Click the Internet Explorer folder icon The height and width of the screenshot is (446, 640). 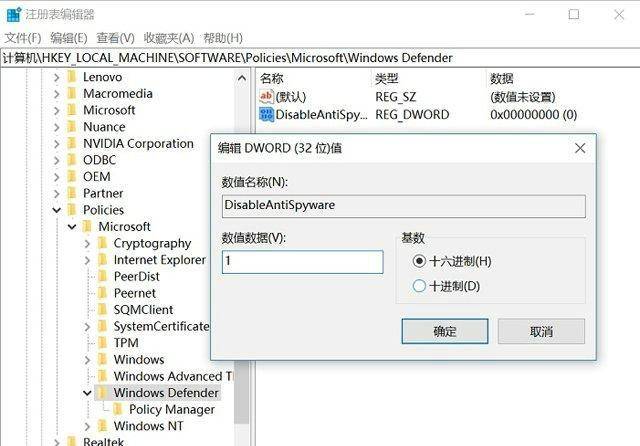pos(102,260)
